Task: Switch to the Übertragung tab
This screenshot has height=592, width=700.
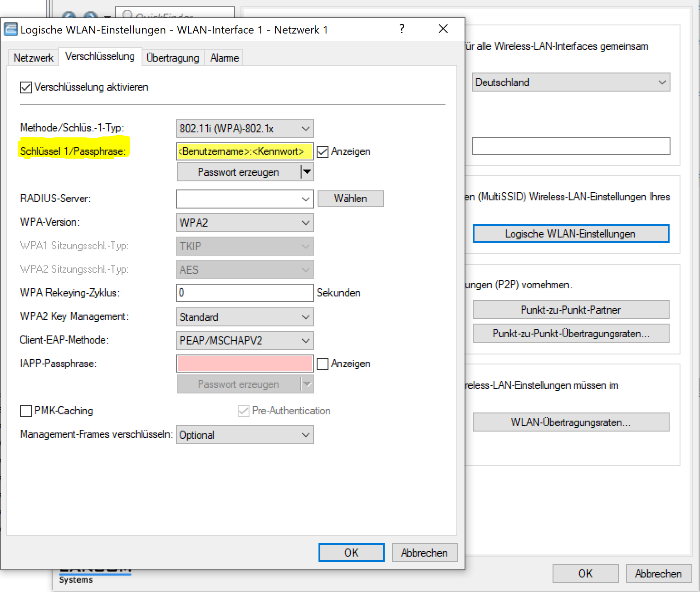Action: [x=172, y=58]
